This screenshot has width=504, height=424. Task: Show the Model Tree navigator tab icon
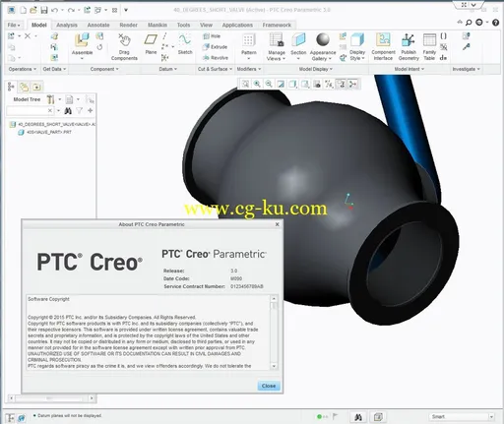pyautogui.click(x=11, y=87)
